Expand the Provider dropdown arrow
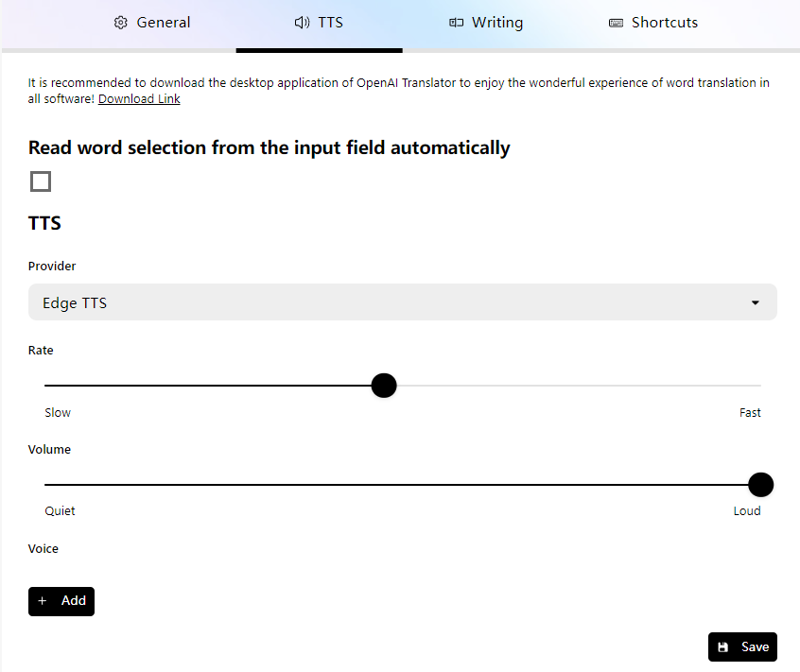 (756, 303)
